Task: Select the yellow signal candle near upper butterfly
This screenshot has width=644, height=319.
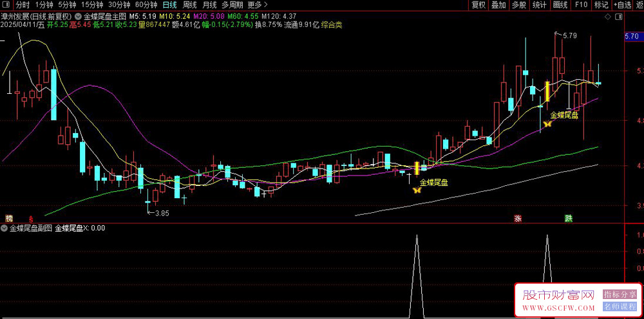Action: [x=547, y=91]
